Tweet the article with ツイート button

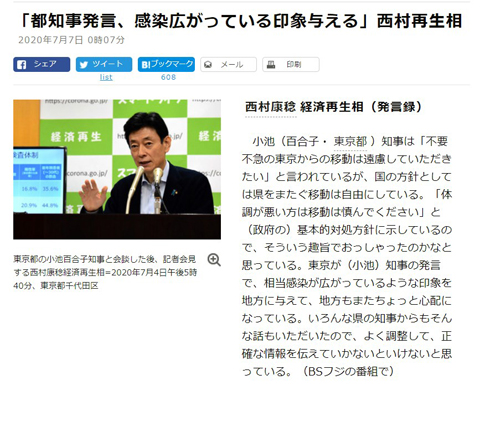coord(104,64)
